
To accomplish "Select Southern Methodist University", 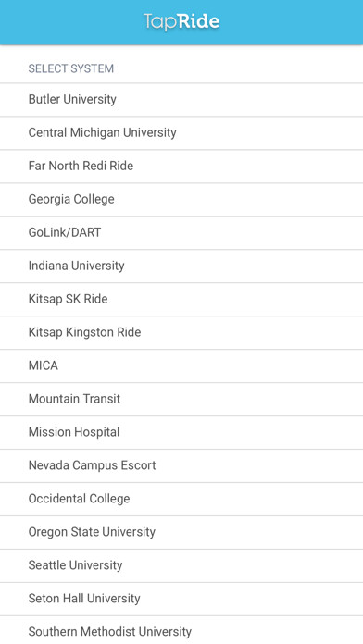I will click(181, 630).
